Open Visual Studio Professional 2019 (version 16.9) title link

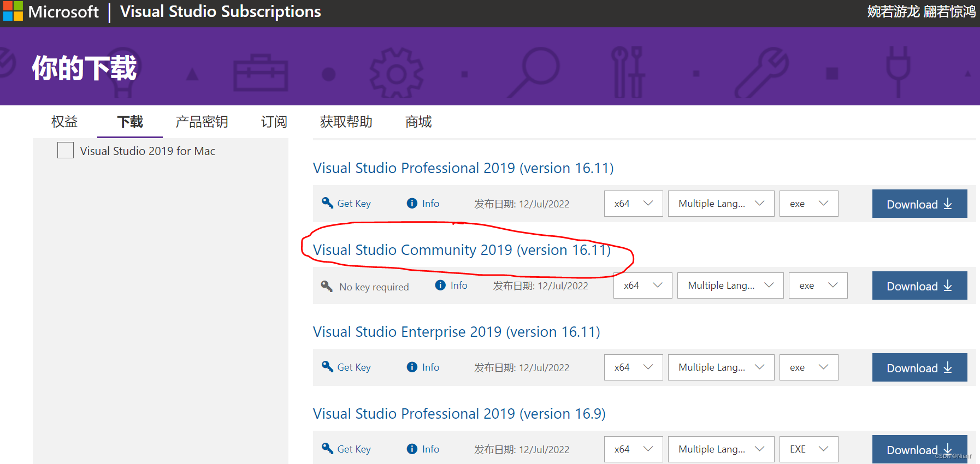pos(459,414)
